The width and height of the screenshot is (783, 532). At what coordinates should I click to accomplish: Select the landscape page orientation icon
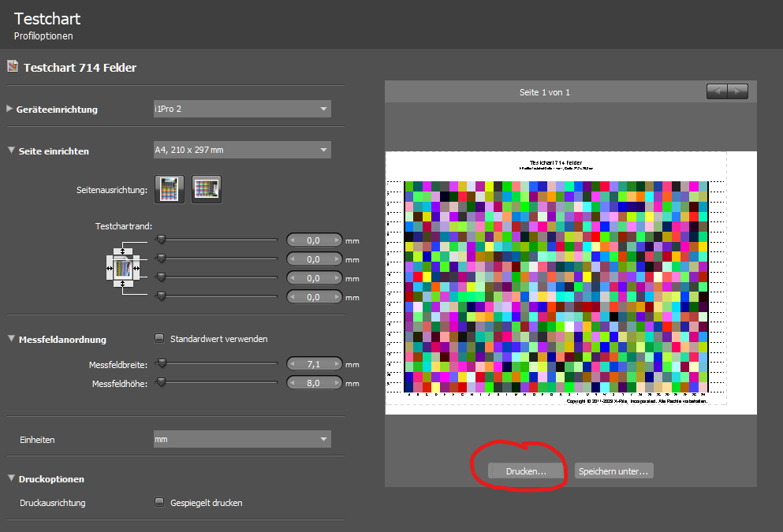tap(206, 189)
